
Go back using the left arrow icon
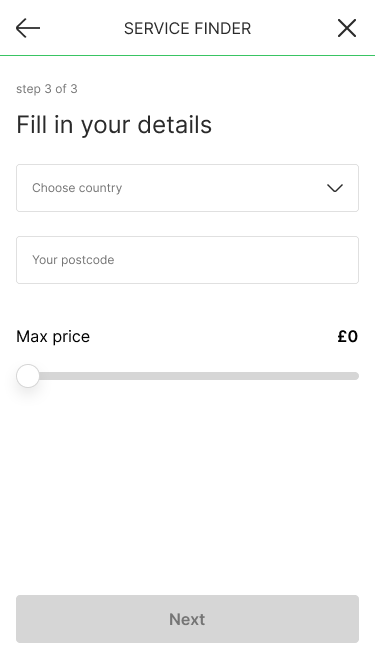coord(28,29)
